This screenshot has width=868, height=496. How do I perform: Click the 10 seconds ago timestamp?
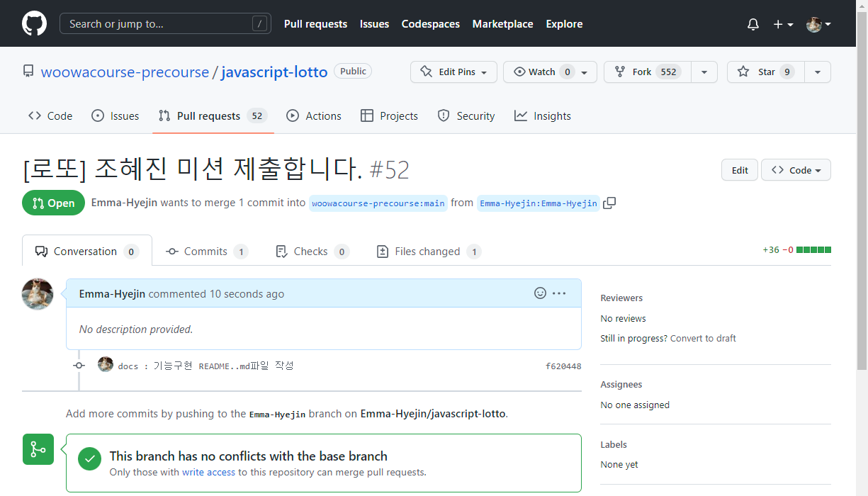247,293
